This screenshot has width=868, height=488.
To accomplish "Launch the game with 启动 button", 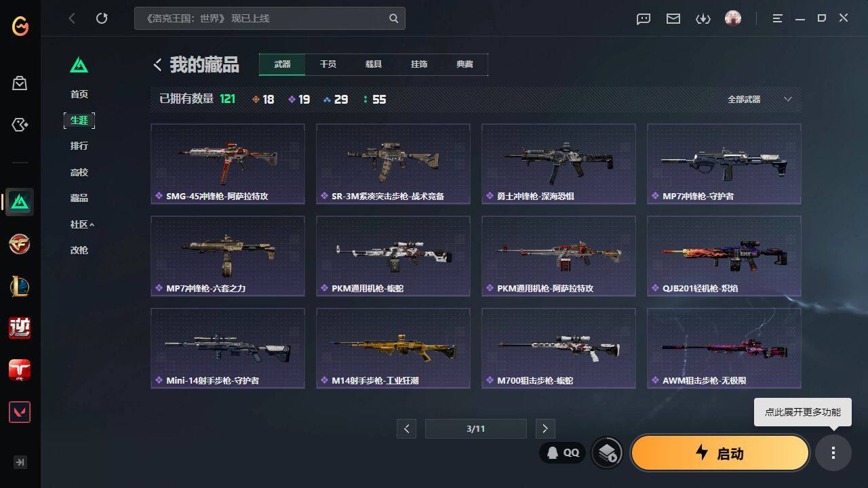I will pos(720,453).
